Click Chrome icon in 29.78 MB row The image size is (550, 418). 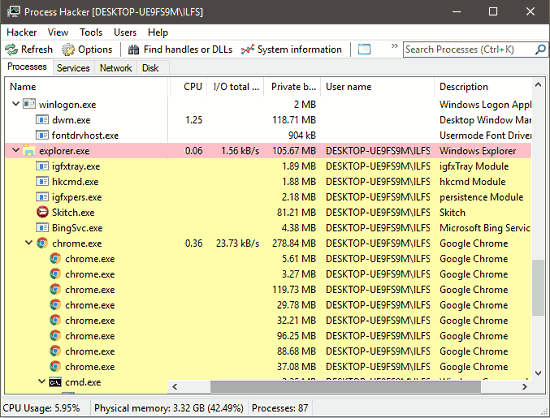point(55,305)
